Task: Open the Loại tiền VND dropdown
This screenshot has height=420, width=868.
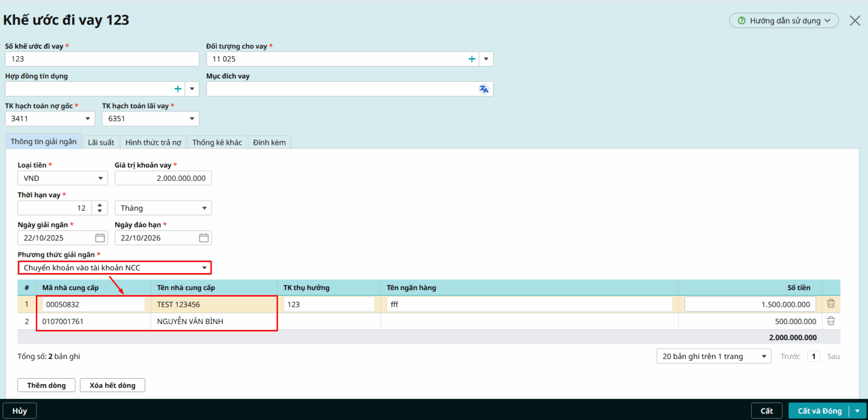Action: 100,178
